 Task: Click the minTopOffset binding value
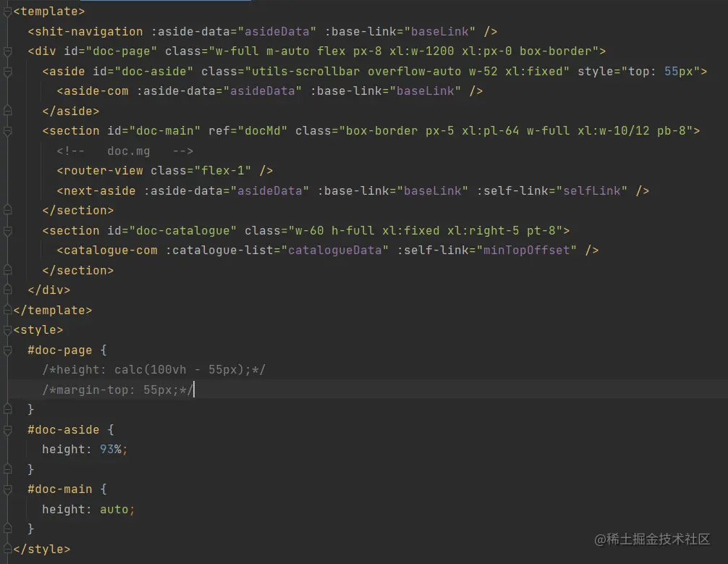(x=527, y=251)
